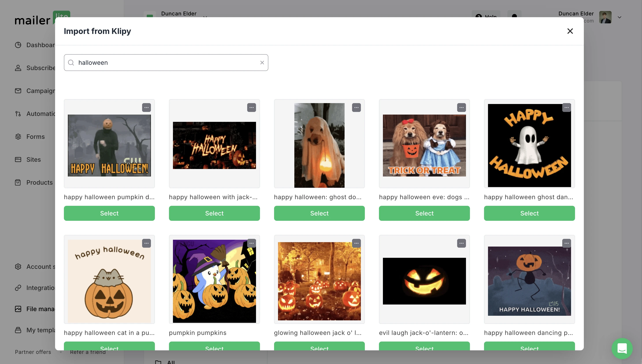Click the Subscribers sidebar icon

pyautogui.click(x=18, y=68)
